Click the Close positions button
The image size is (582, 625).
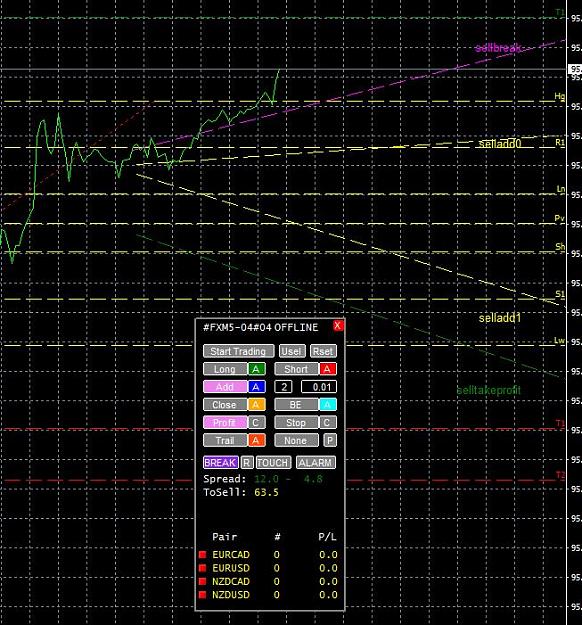225,405
